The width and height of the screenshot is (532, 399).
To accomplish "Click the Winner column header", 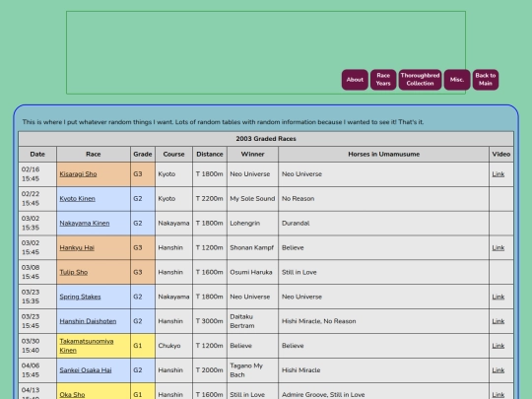I will (252, 154).
